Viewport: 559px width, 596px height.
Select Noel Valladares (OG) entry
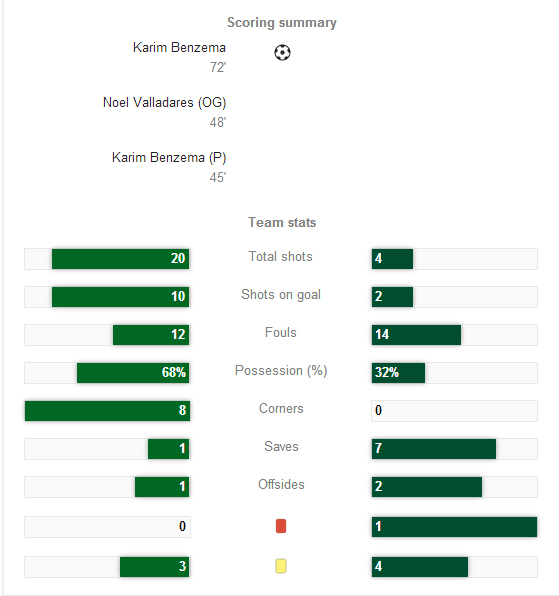(165, 112)
